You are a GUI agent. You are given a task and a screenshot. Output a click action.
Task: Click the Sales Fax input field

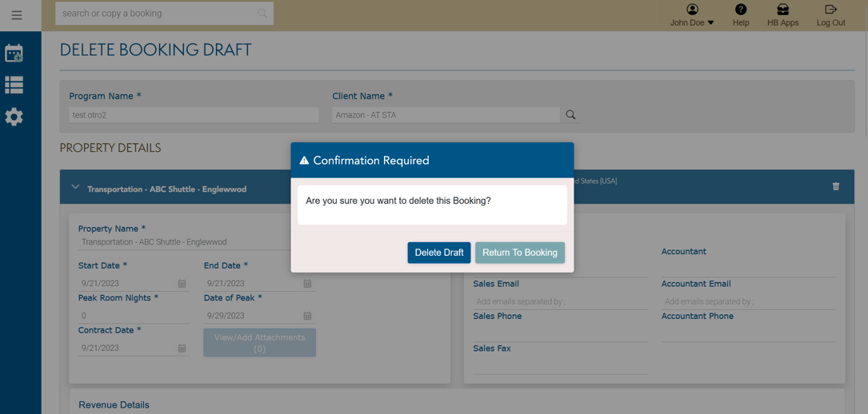point(560,366)
